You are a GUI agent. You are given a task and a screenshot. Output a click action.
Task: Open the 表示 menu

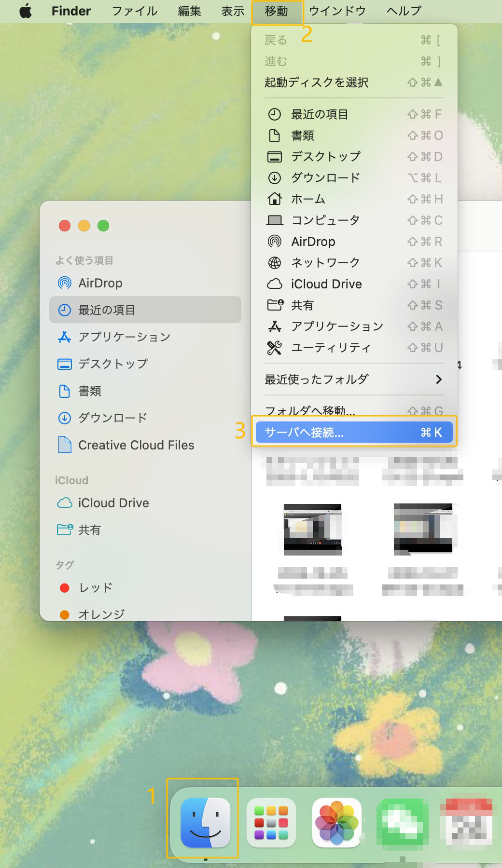[233, 11]
